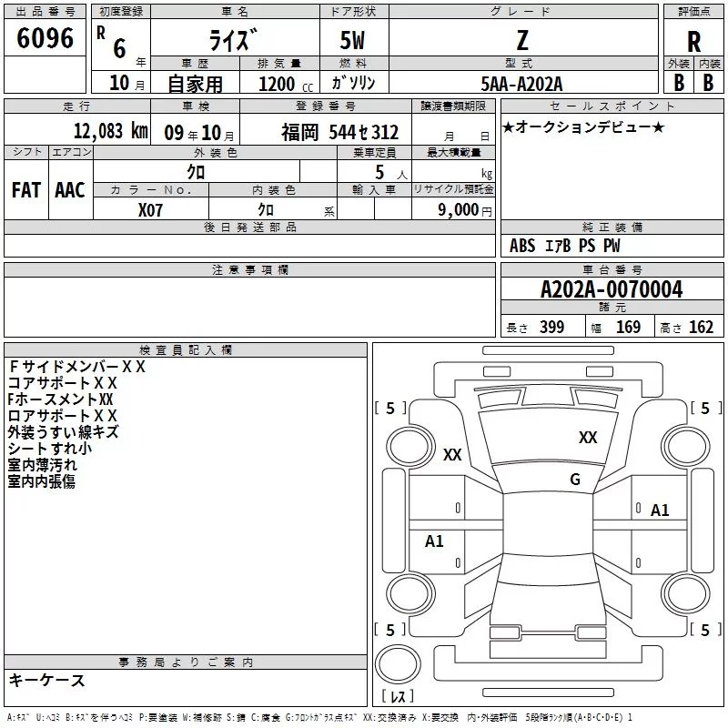Screen dimensions: 728x728
Task: Click the bottom-right tire rating [5]
Action: (x=704, y=630)
